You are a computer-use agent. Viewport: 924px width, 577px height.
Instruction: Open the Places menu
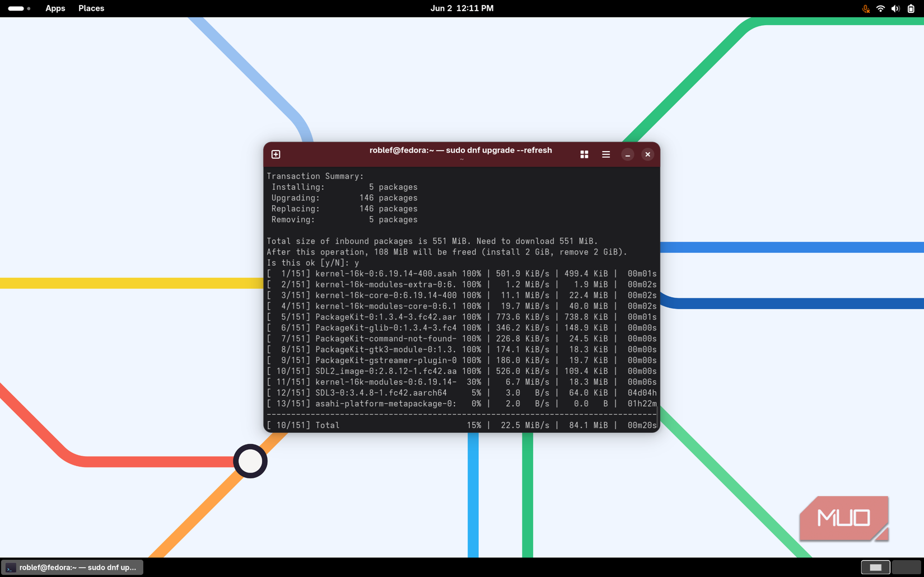click(x=91, y=8)
